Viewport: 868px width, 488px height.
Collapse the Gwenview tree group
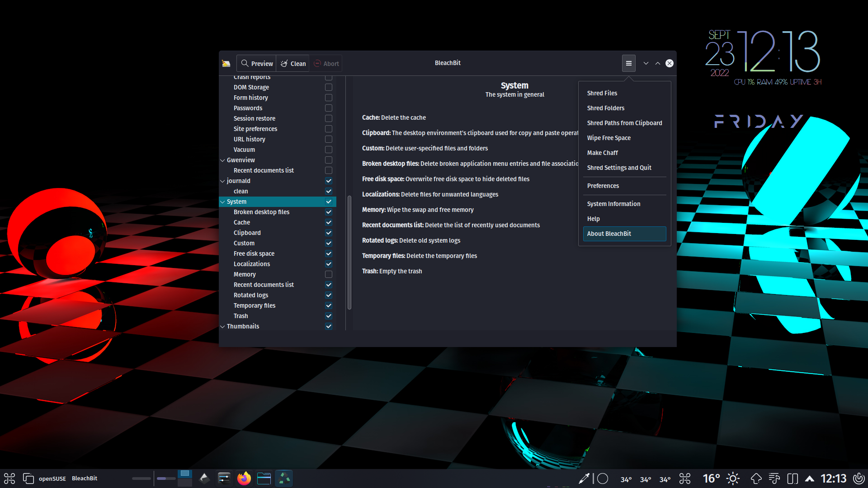point(222,160)
